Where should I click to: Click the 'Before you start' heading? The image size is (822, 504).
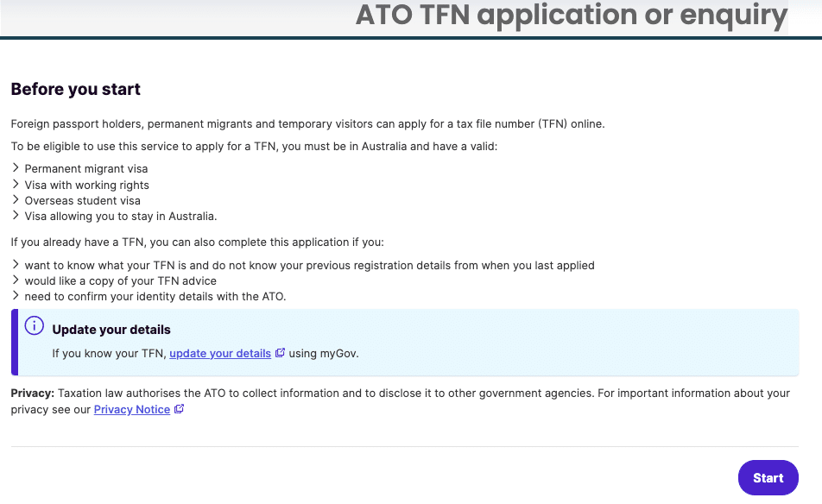point(75,89)
